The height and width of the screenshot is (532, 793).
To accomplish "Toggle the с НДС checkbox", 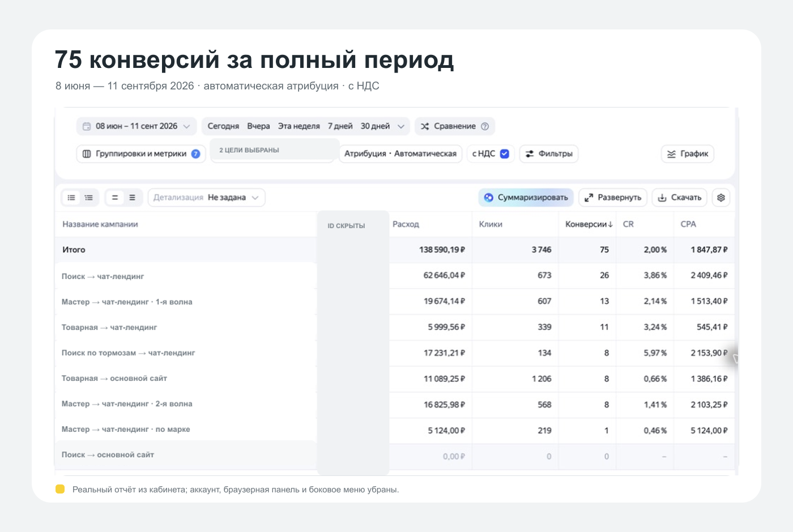I will pos(504,154).
